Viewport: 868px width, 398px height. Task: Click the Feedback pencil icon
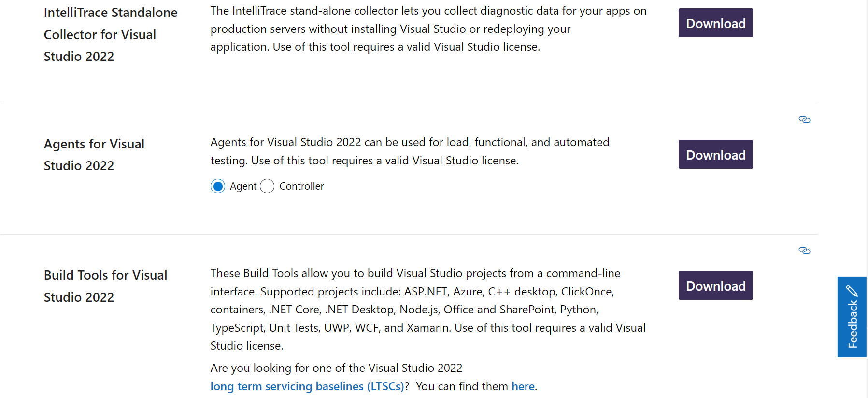tap(852, 291)
